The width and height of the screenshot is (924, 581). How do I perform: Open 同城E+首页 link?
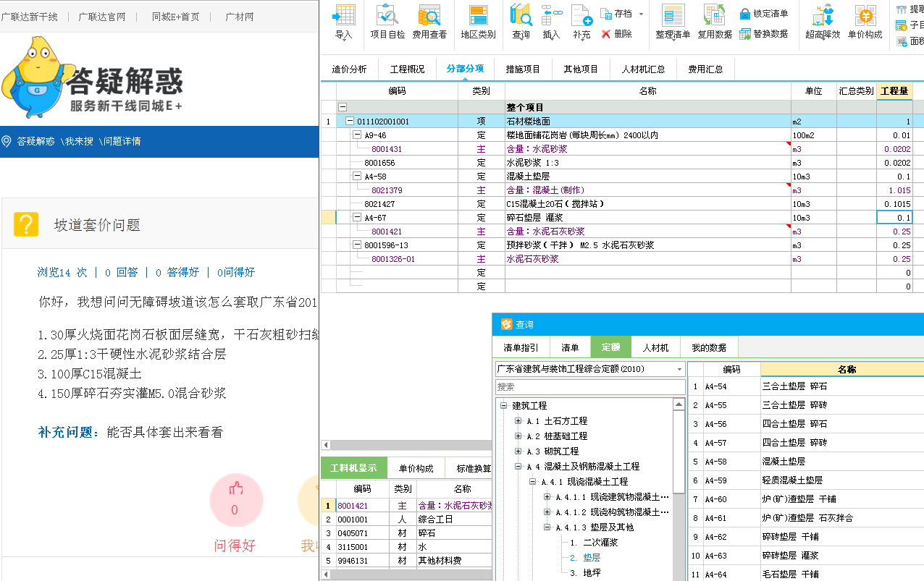(x=176, y=17)
